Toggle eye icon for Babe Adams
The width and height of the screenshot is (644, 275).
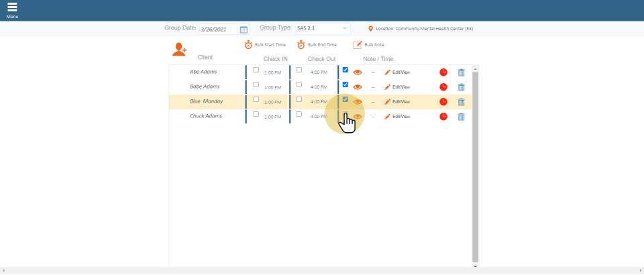(x=358, y=87)
